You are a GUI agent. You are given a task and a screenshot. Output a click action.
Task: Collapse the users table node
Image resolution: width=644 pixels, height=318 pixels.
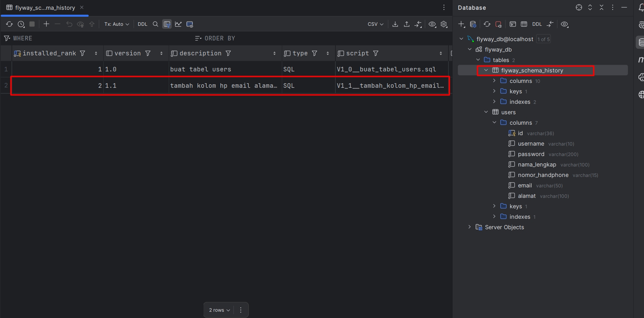pyautogui.click(x=486, y=112)
